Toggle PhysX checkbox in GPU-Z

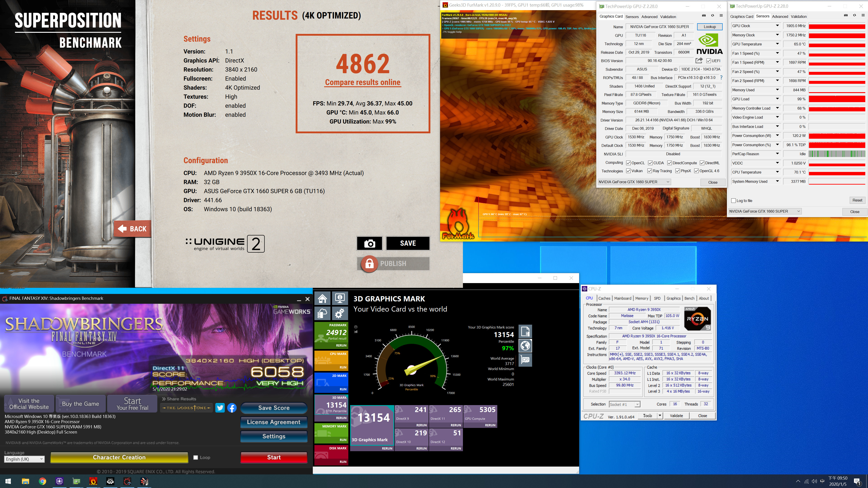tap(678, 171)
